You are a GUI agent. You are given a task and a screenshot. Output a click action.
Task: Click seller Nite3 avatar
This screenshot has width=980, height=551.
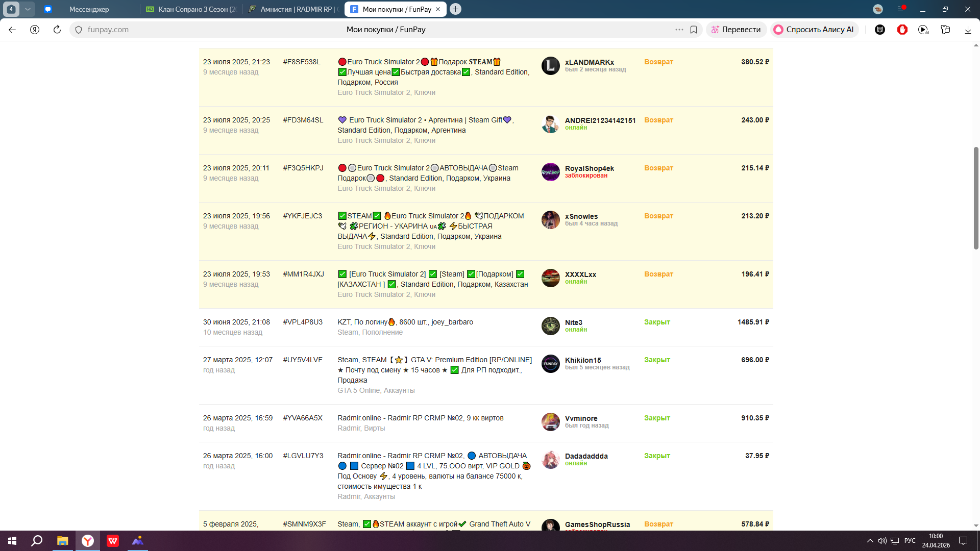click(x=550, y=325)
